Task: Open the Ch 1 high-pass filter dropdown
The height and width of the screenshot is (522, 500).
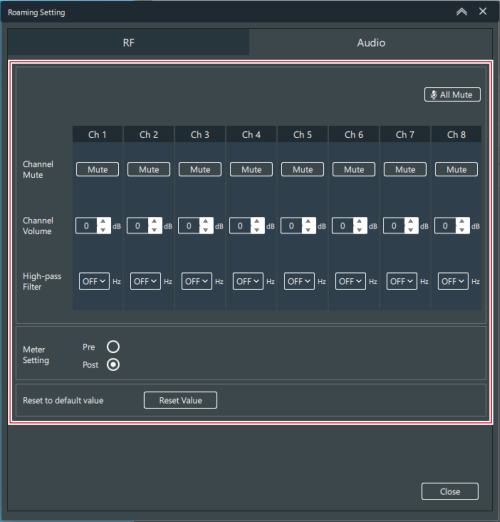Action: point(94,281)
